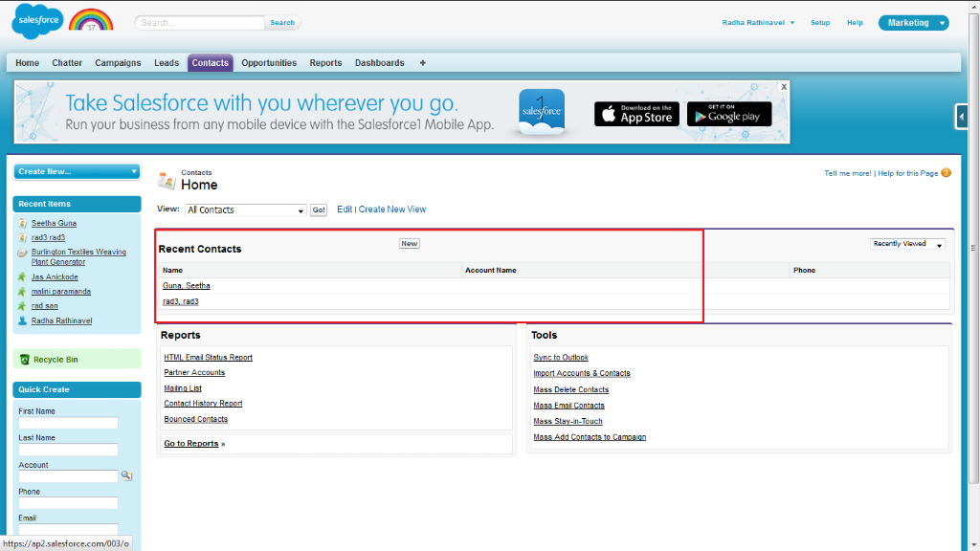Click the Recycle Bin icon
The width and height of the screenshot is (980, 551).
click(24, 360)
